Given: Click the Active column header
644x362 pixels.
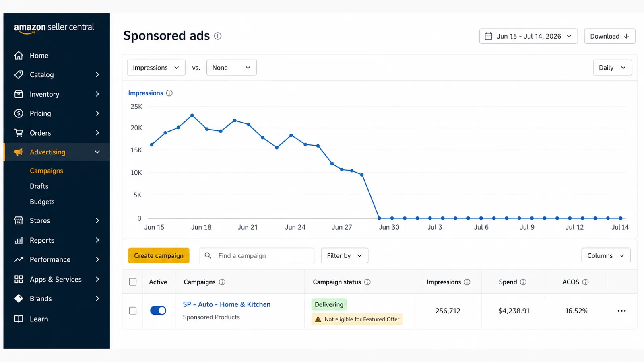Looking at the screenshot, I should 158,282.
